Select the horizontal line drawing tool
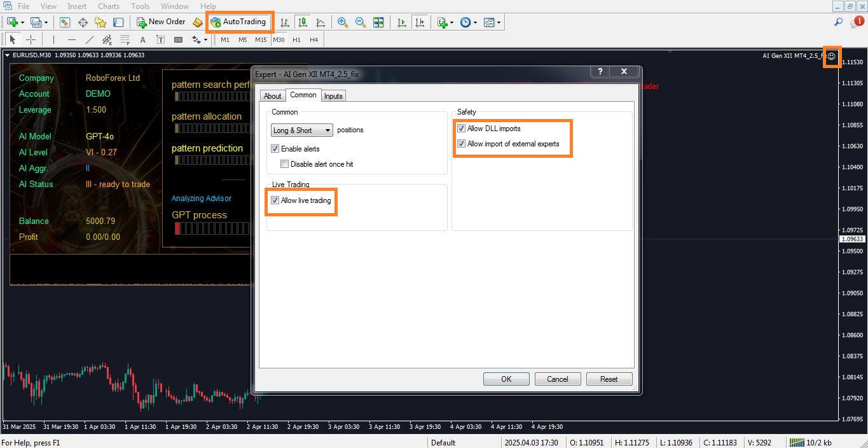The image size is (868, 448). pyautogui.click(x=72, y=39)
